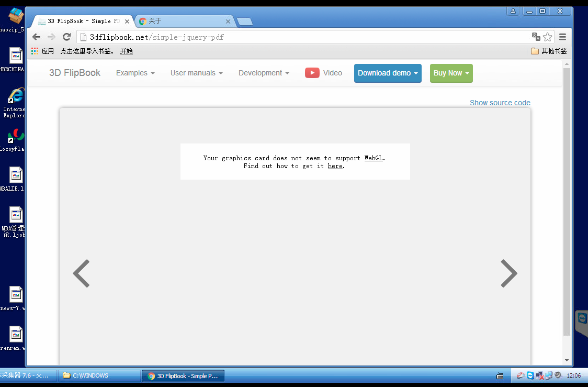The image size is (588, 387).
Task: Click the 3D FlipBook brand link
Action: click(x=75, y=73)
